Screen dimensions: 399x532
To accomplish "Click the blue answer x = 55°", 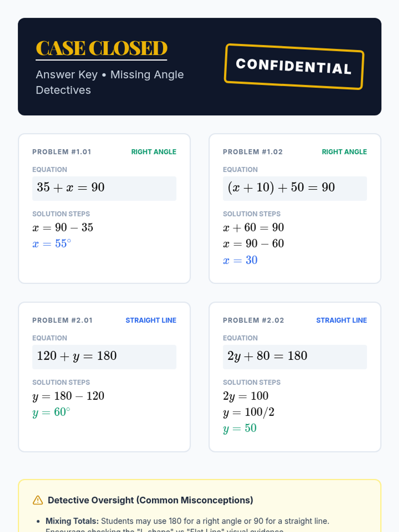I will pyautogui.click(x=52, y=244).
